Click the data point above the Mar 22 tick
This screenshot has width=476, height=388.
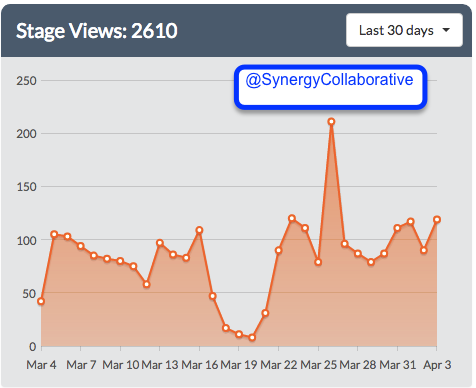pyautogui.click(x=278, y=250)
